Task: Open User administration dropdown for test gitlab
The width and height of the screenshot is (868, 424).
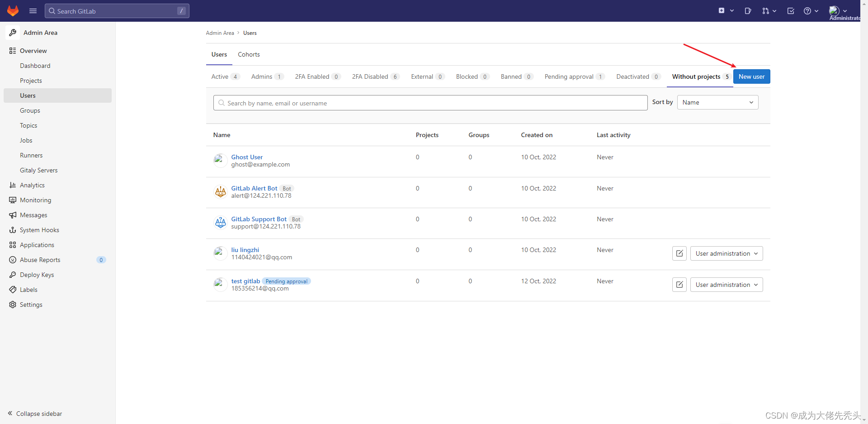Action: coord(726,285)
